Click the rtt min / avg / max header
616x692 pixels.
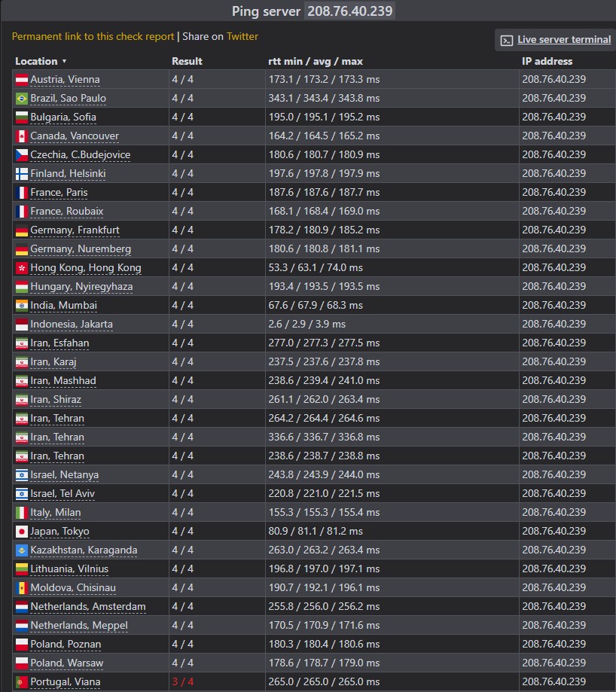coord(316,61)
